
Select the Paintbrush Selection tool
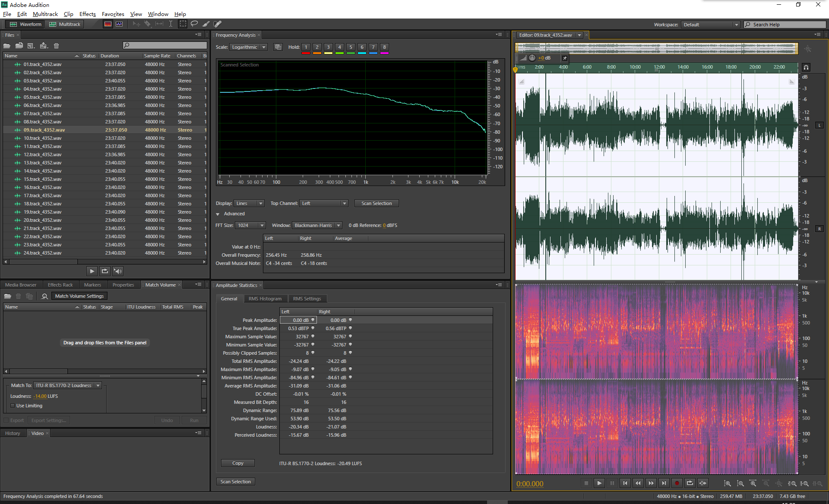click(206, 24)
